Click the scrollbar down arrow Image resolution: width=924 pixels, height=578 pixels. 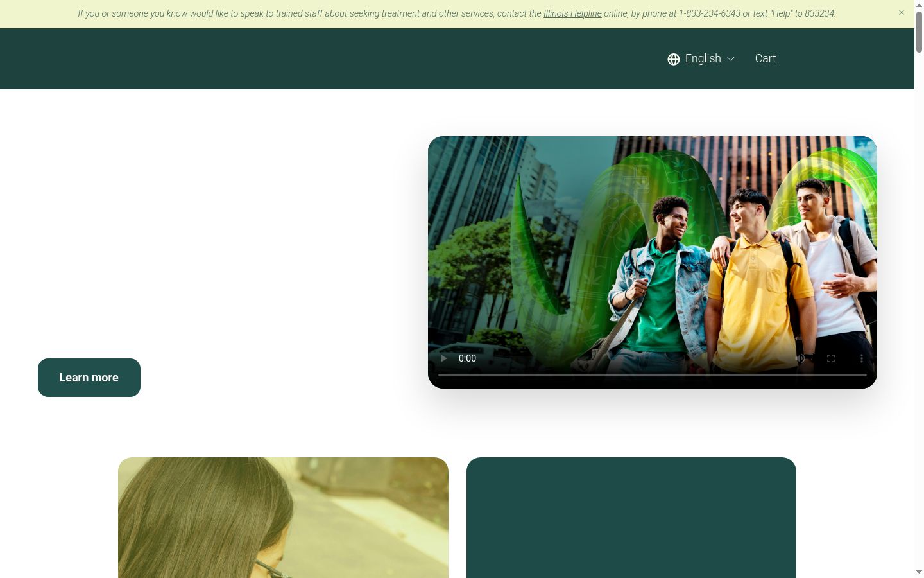(919, 572)
